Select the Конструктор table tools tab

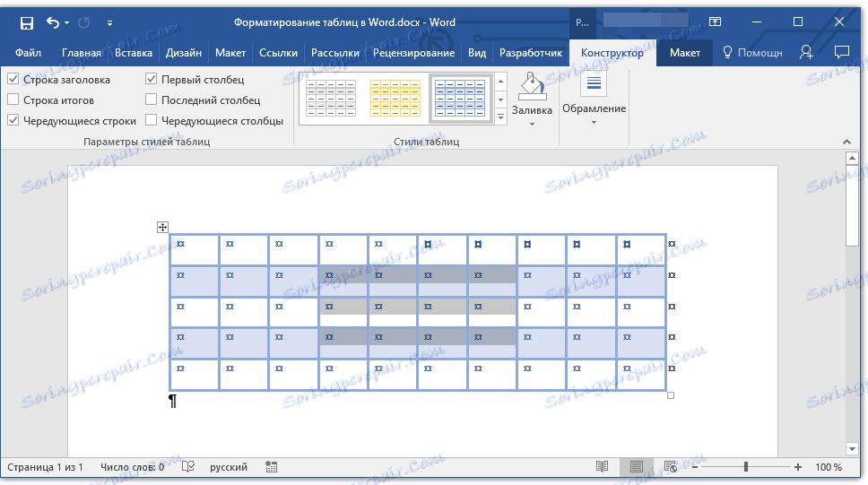612,53
